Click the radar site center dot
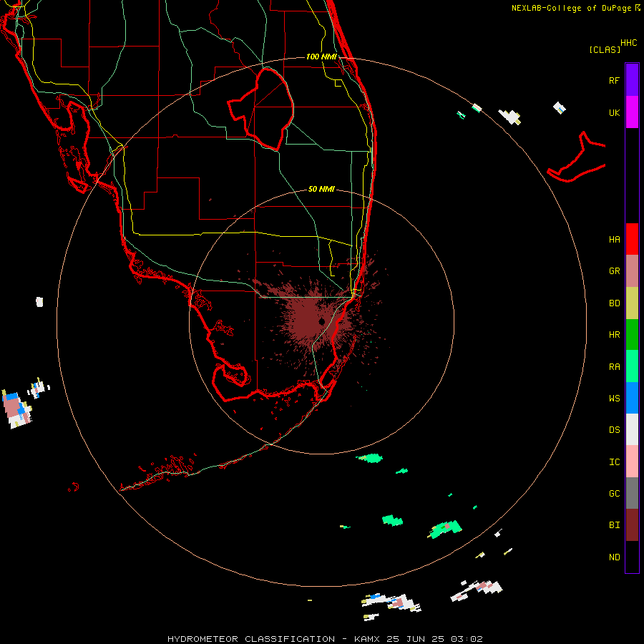Image resolution: width=644 pixels, height=644 pixels. tap(322, 321)
